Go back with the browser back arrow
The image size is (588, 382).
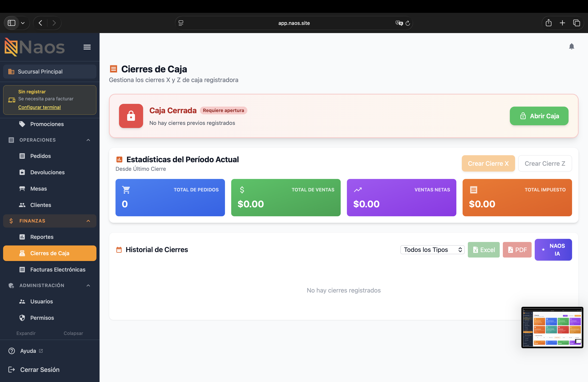click(x=40, y=23)
